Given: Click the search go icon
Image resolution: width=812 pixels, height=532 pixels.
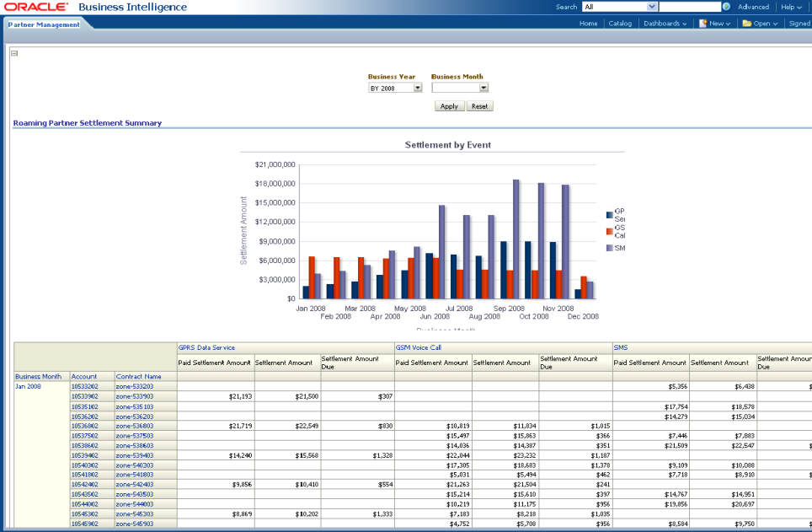Looking at the screenshot, I should [727, 7].
